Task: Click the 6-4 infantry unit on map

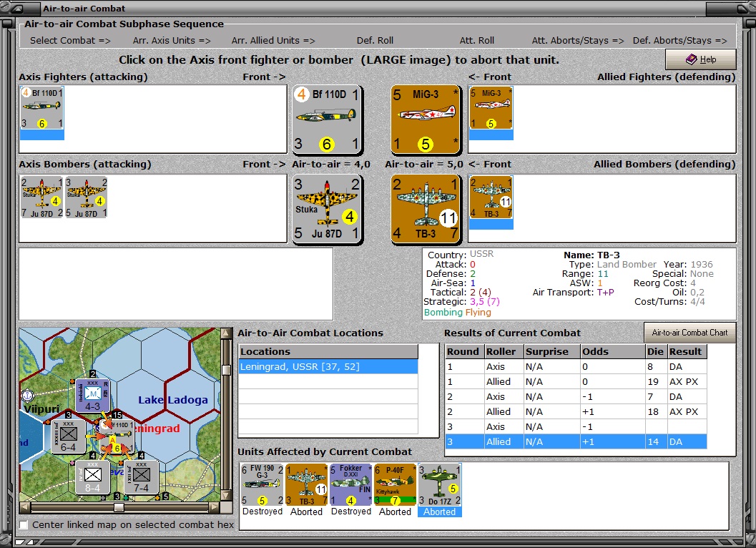Action: pos(68,438)
